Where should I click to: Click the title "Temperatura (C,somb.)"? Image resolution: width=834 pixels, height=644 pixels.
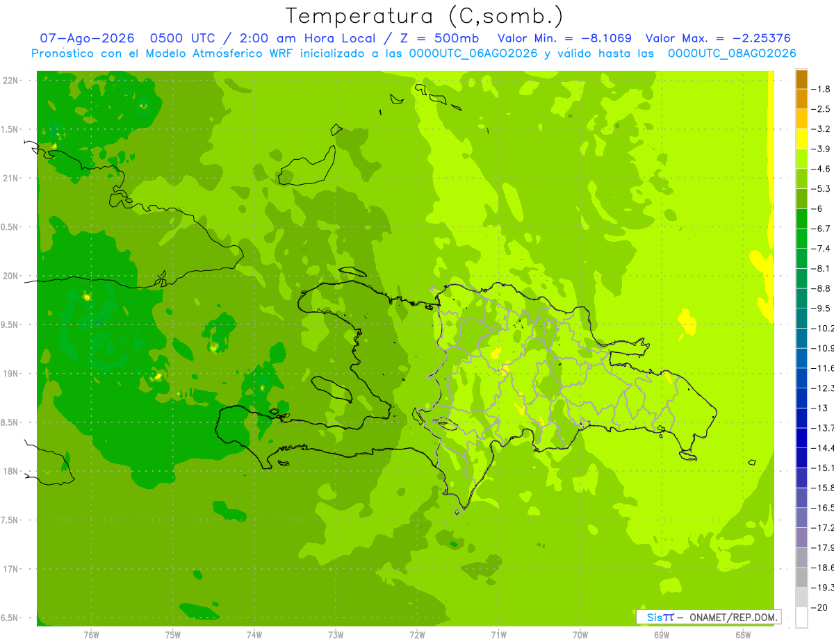[x=425, y=16]
